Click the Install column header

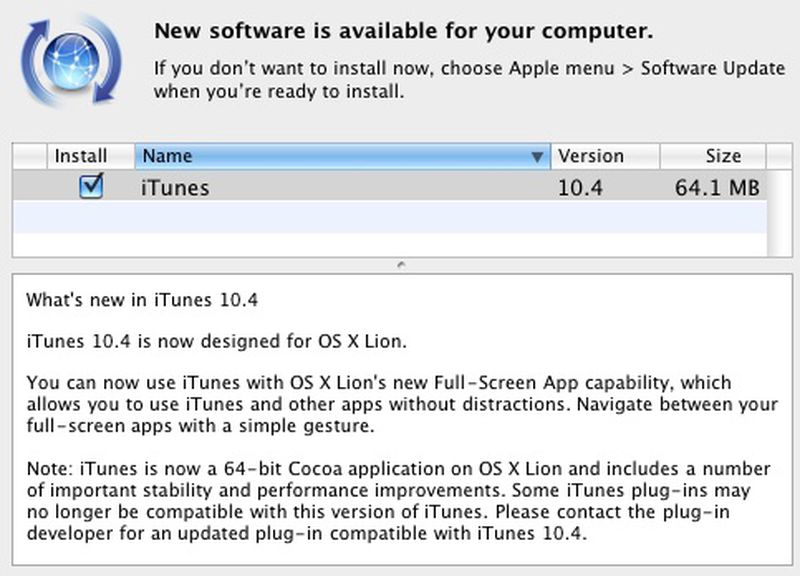pos(80,156)
